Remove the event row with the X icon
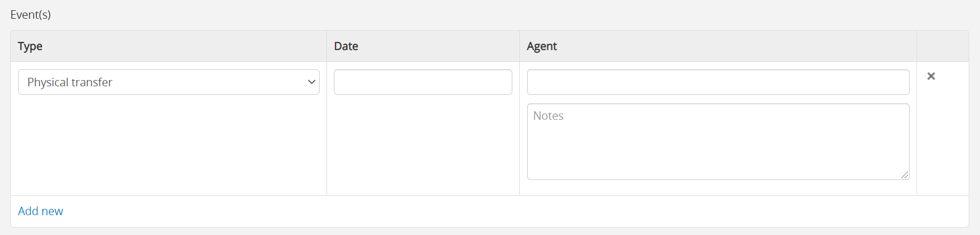 [x=931, y=76]
